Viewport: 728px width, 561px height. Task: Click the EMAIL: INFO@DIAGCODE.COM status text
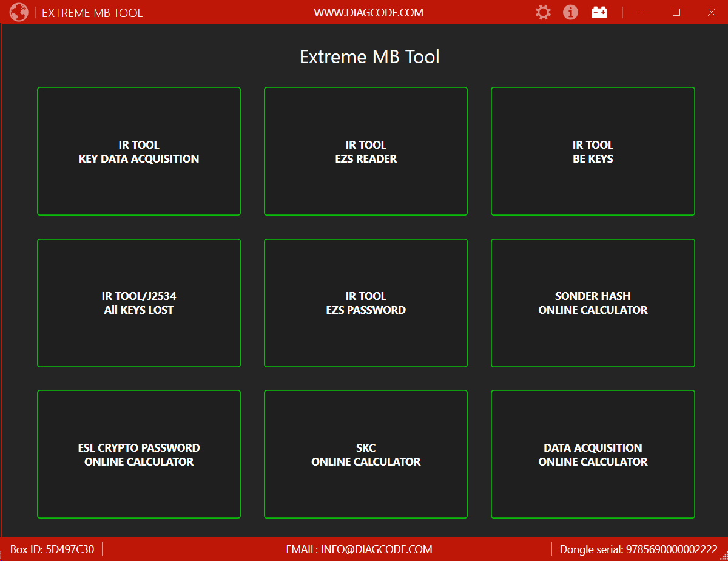pos(359,549)
